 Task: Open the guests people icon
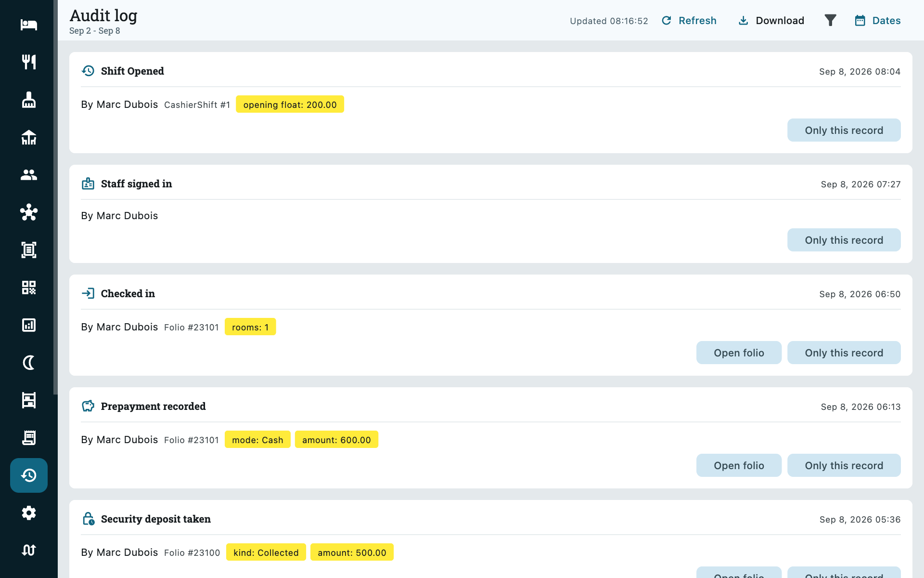coord(29,175)
